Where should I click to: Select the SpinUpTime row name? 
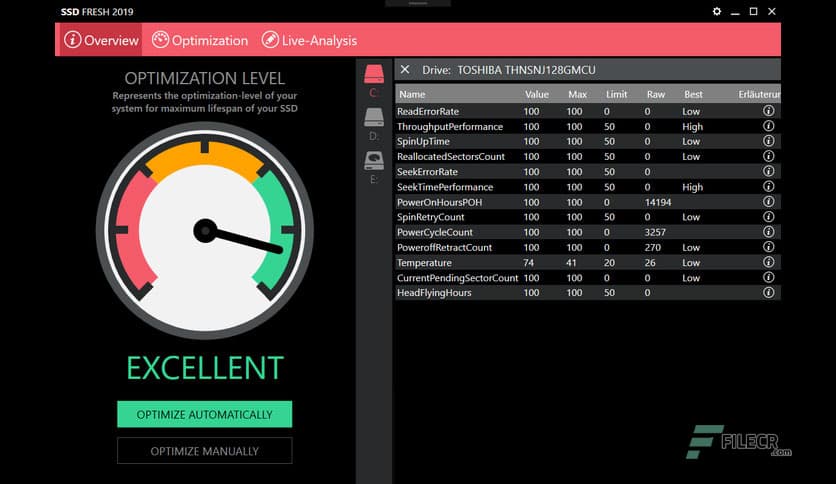(x=423, y=141)
